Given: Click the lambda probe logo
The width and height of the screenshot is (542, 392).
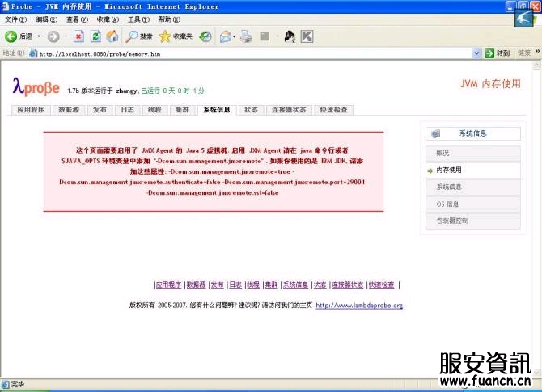Looking at the screenshot, I should (36, 86).
